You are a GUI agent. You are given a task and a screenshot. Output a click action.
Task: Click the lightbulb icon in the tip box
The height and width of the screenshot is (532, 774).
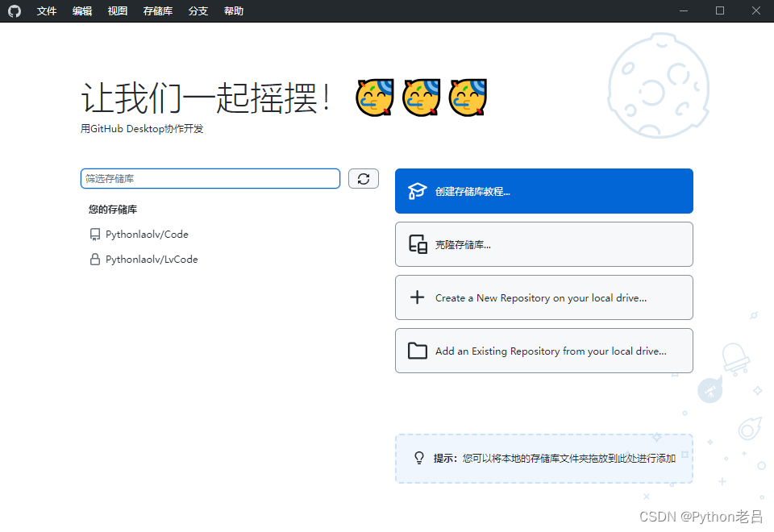pos(418,457)
